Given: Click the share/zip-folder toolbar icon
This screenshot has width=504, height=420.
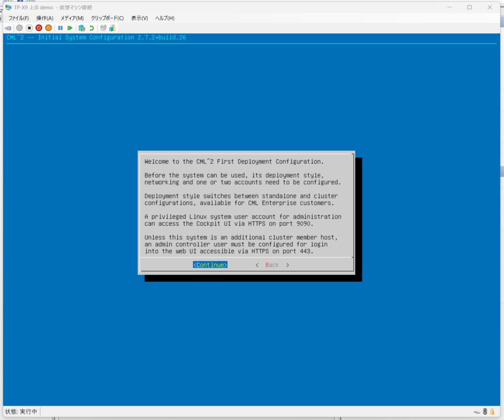Looking at the screenshot, I should 112,28.
